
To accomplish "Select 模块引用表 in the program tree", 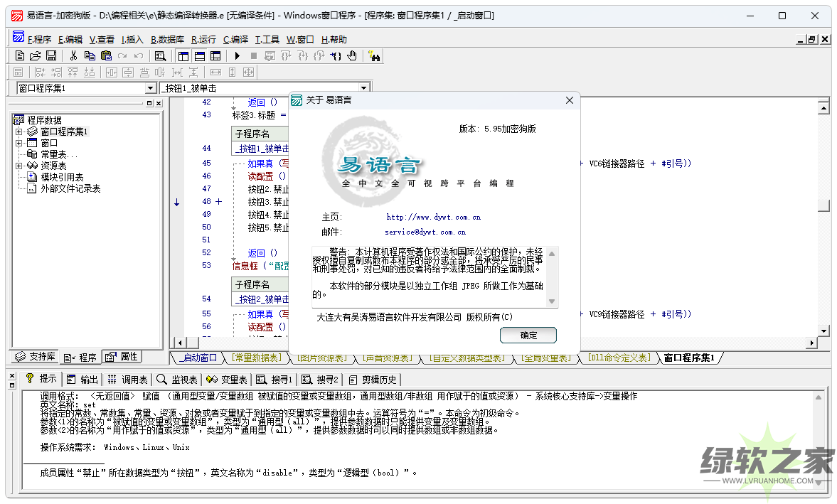I will (x=62, y=177).
